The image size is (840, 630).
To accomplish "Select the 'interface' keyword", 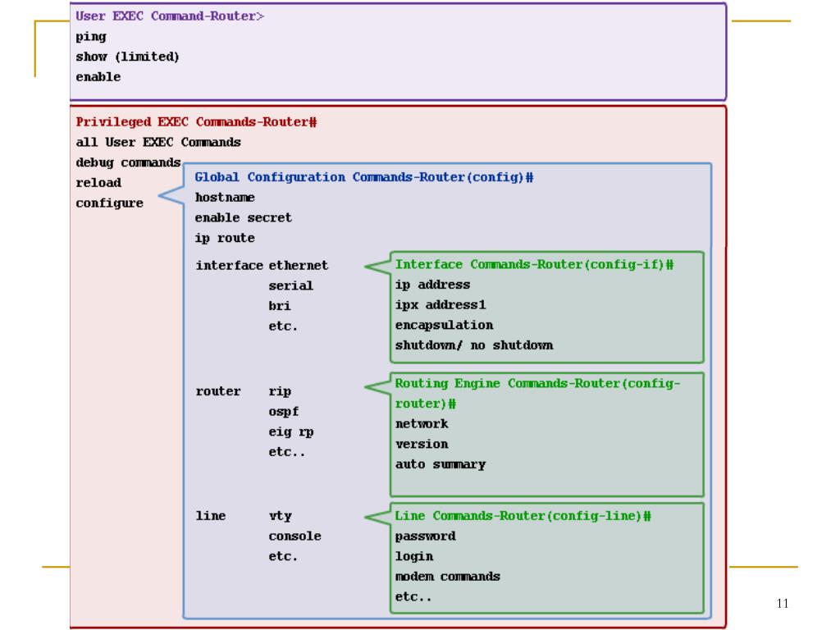I will 229,266.
